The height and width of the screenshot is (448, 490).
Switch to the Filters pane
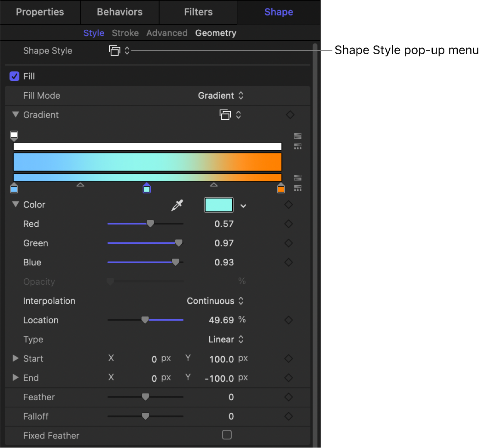pyautogui.click(x=198, y=12)
